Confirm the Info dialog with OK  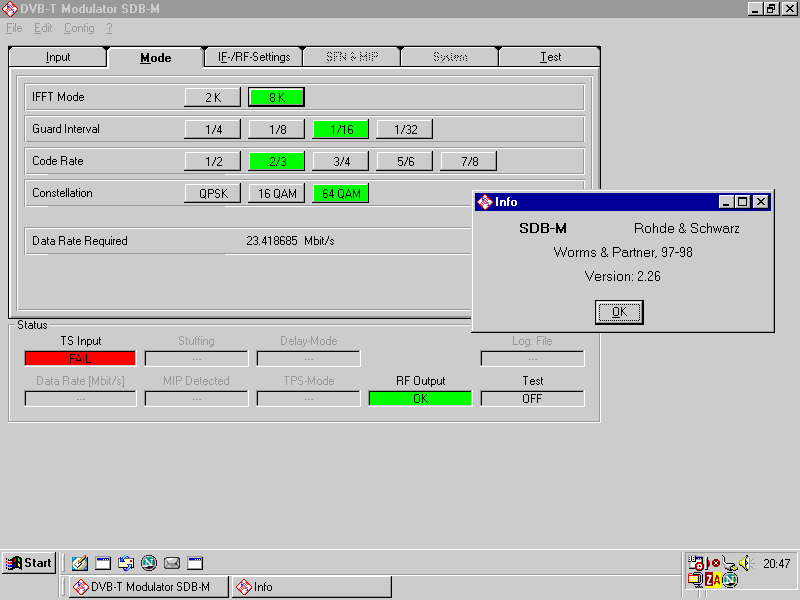[x=619, y=312]
